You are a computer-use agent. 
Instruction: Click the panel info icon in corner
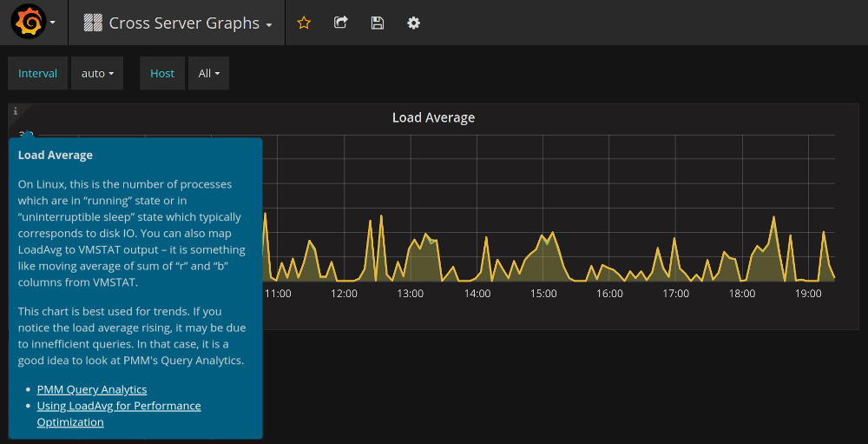pyautogui.click(x=15, y=111)
